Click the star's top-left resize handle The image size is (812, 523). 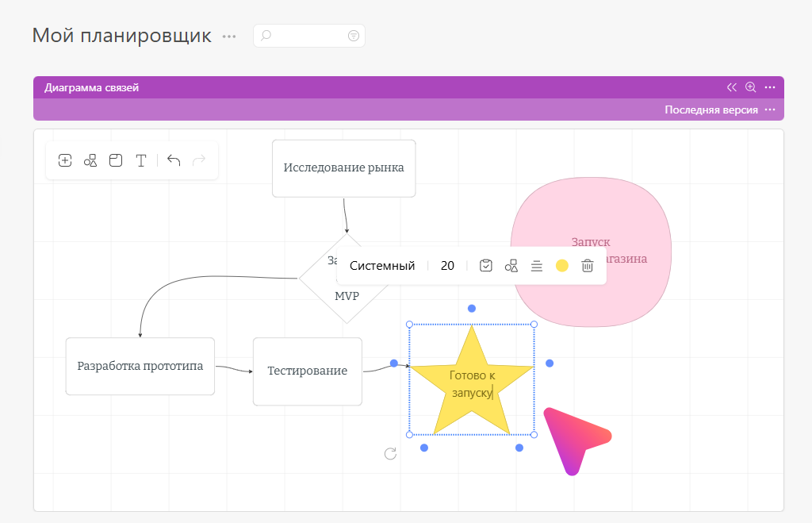click(409, 325)
